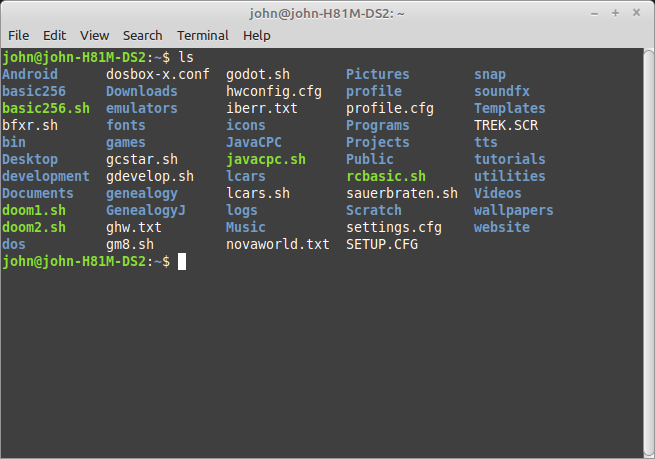655x459 pixels.
Task: Click the TREK.SCR file name
Action: [505, 125]
